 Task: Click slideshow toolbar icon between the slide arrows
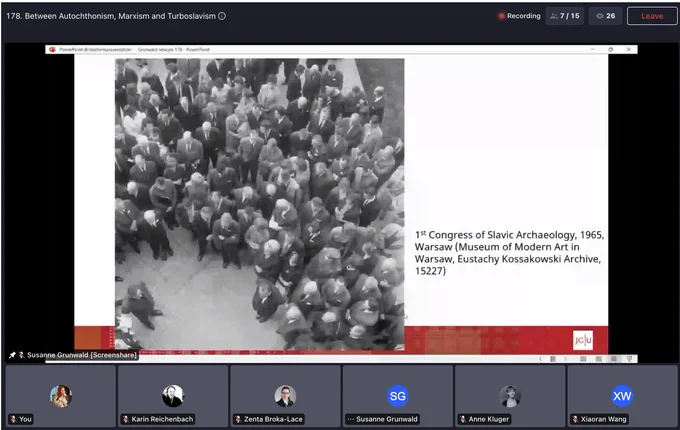tap(553, 359)
